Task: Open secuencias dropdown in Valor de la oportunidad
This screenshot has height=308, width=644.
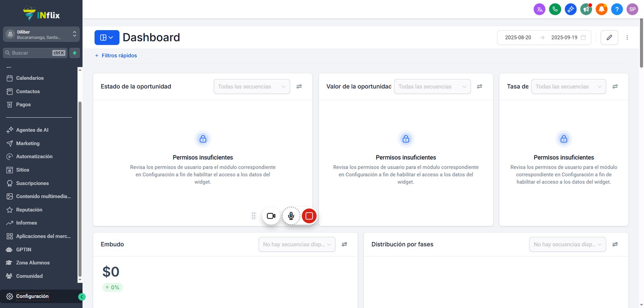Action: [432, 87]
